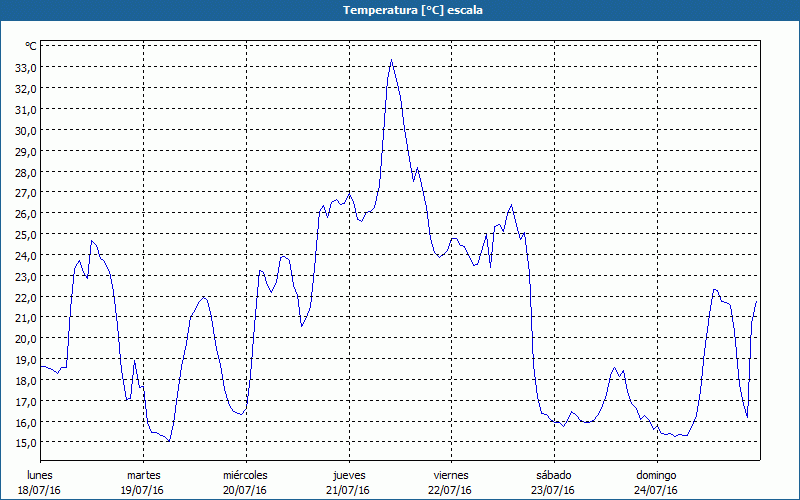This screenshot has width=800, height=500.
Task: Click the 18/07/16 date label
Action: [x=40, y=490]
